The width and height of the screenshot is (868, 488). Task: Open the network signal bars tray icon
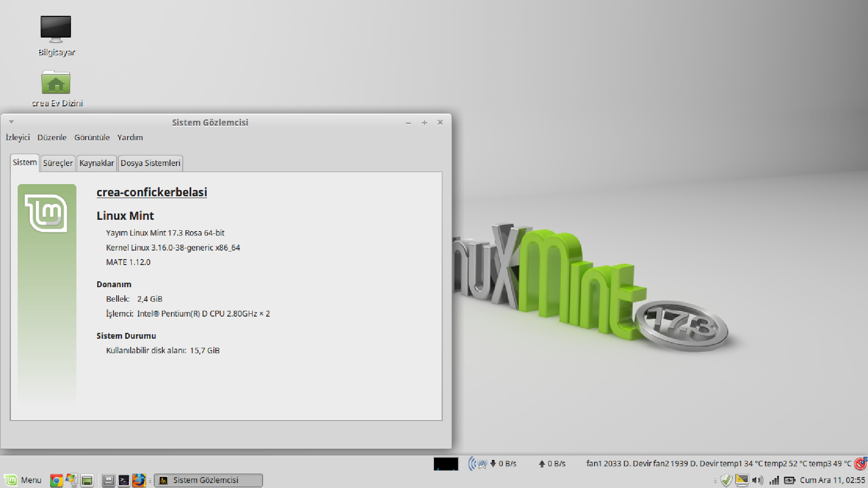pos(774,480)
